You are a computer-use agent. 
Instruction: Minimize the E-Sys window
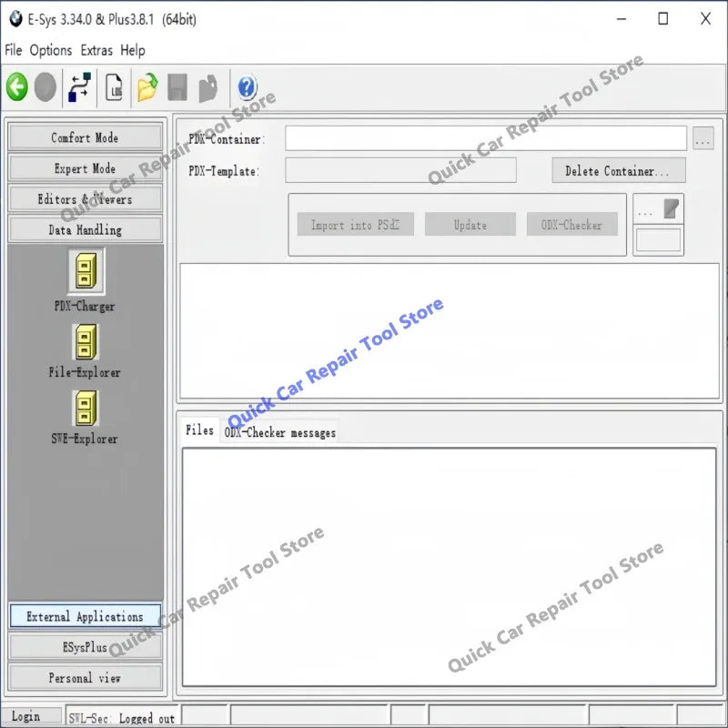click(622, 19)
